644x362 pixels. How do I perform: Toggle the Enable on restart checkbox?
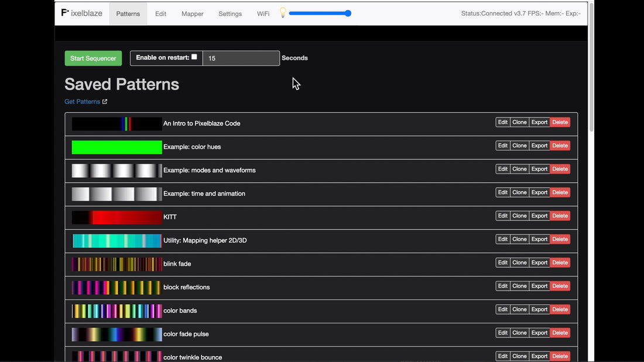194,57
